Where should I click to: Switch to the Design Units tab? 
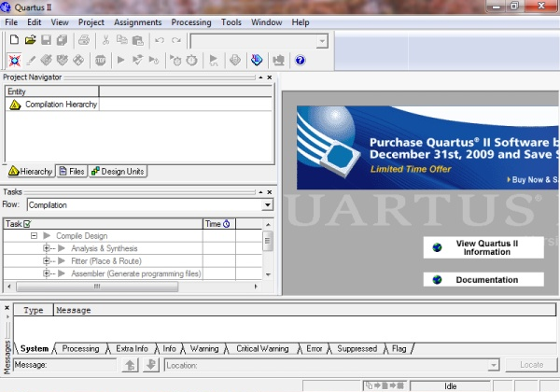(x=118, y=172)
